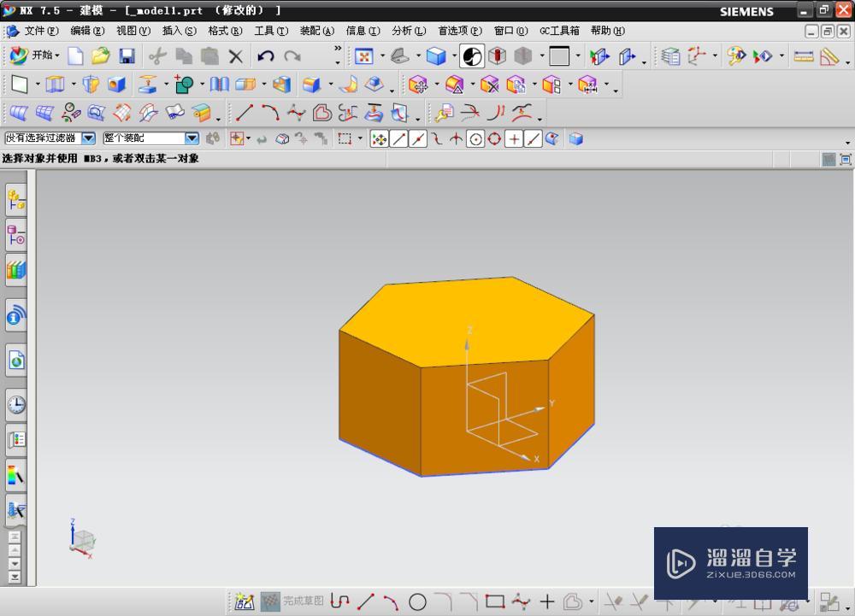Click the Fit view icon

pyautogui.click(x=363, y=56)
